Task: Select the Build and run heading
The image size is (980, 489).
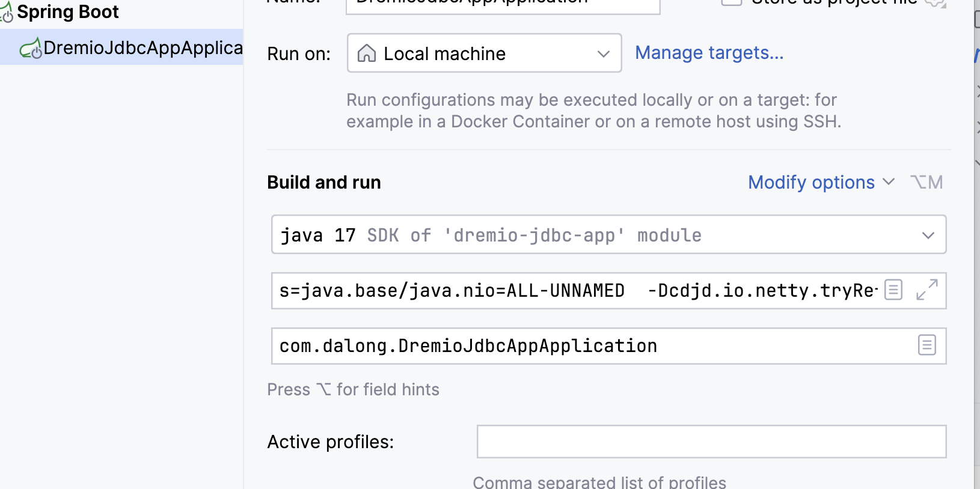Action: 324,182
